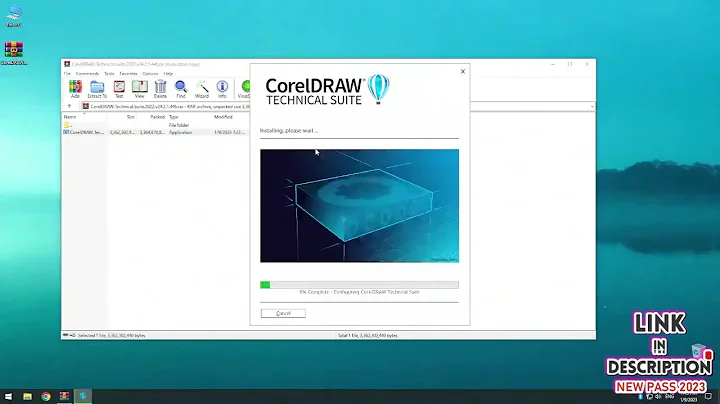Click the Info icon in WinRAR toolbar
Image resolution: width=720 pixels, height=404 pixels.
point(222,89)
